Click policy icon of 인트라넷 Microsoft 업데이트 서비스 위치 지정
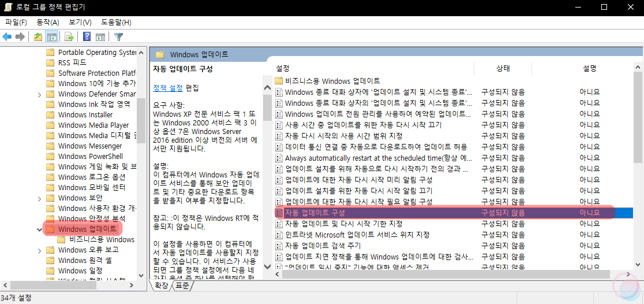644x304 pixels. [x=279, y=235]
